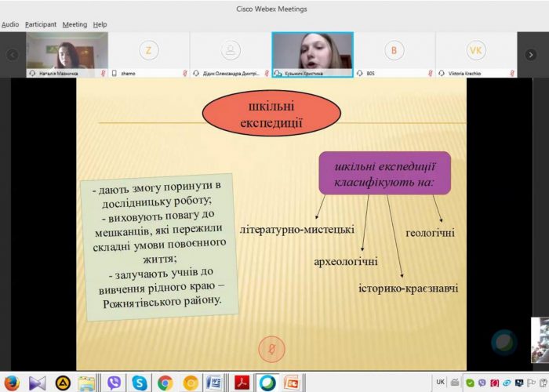
Task: Switch to the Word taskbar icon
Action: tap(213, 383)
